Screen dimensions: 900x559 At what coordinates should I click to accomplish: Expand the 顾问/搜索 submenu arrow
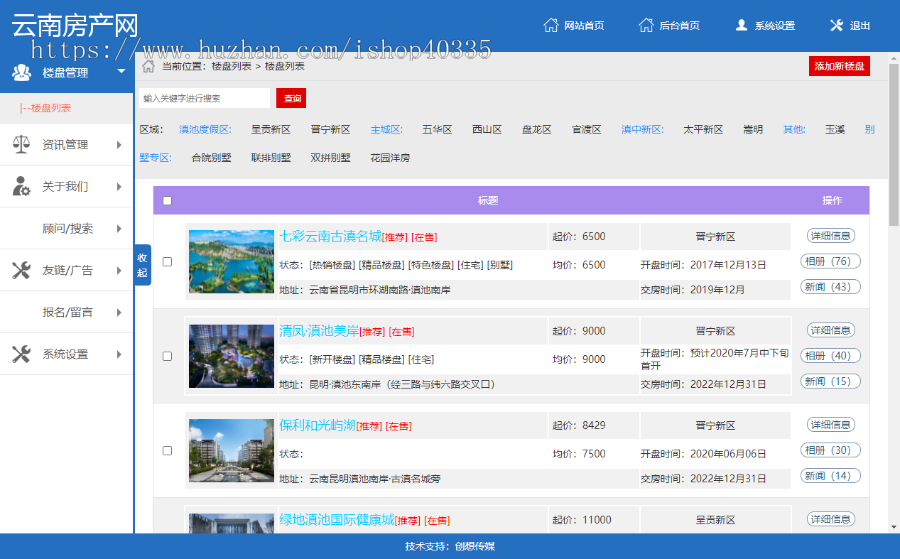tap(119, 228)
